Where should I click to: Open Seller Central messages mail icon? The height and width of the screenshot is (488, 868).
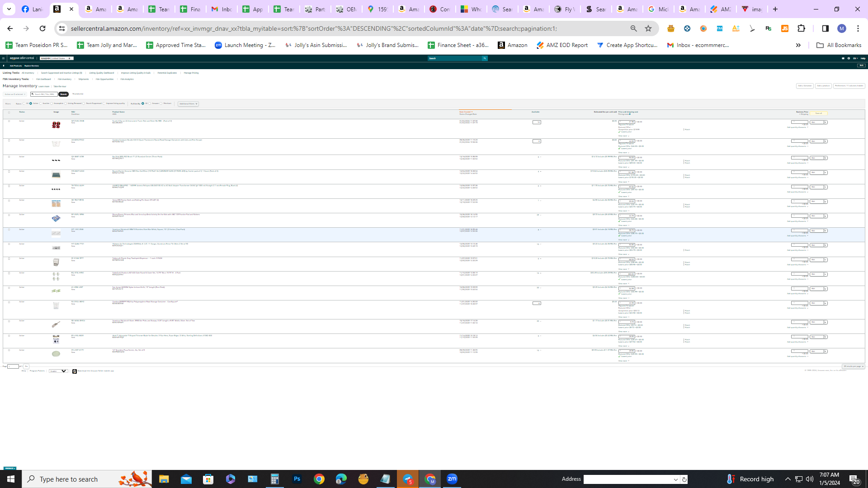(843, 58)
